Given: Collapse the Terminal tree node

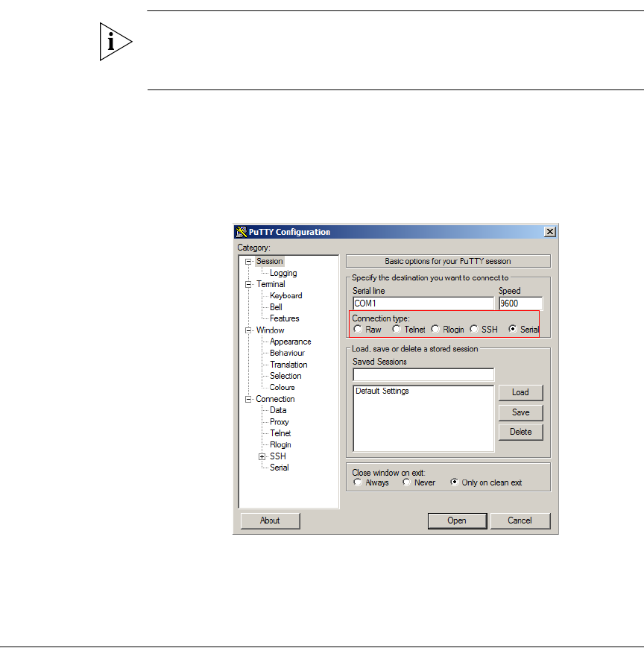Looking at the screenshot, I should click(x=248, y=284).
